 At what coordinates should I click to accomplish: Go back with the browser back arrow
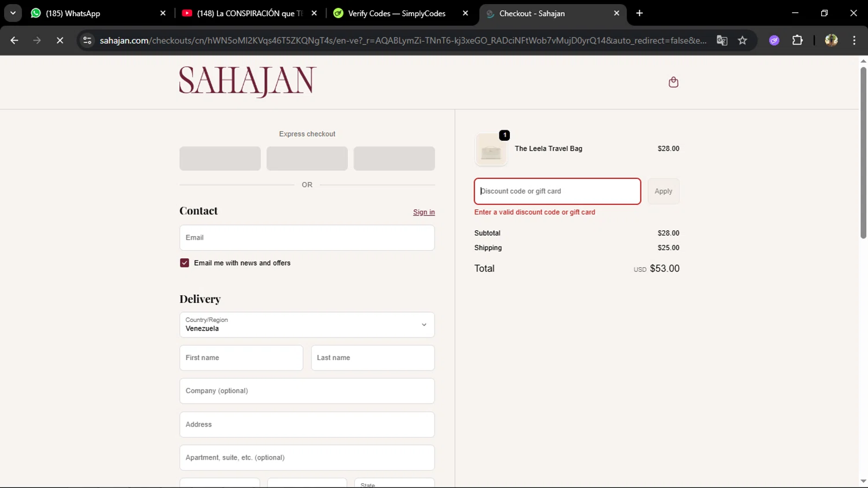[14, 41]
